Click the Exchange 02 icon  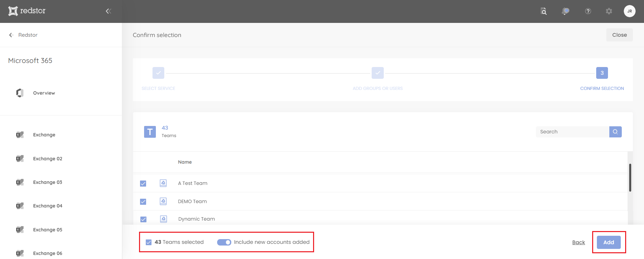tap(20, 159)
